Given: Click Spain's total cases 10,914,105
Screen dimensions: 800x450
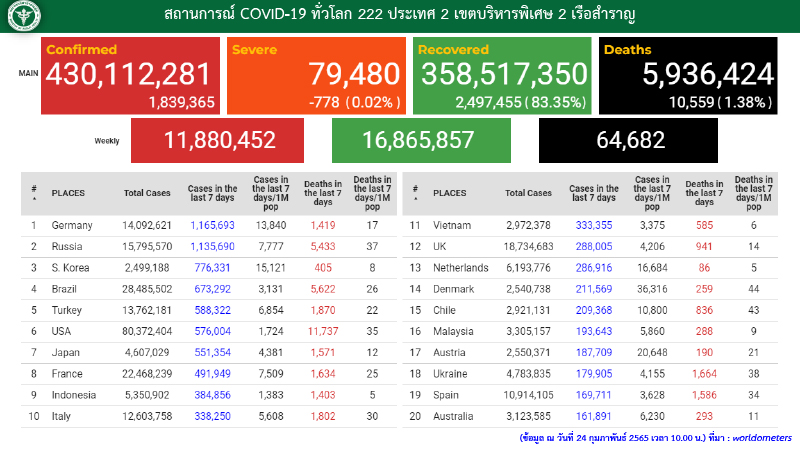Looking at the screenshot, I should tap(529, 395).
